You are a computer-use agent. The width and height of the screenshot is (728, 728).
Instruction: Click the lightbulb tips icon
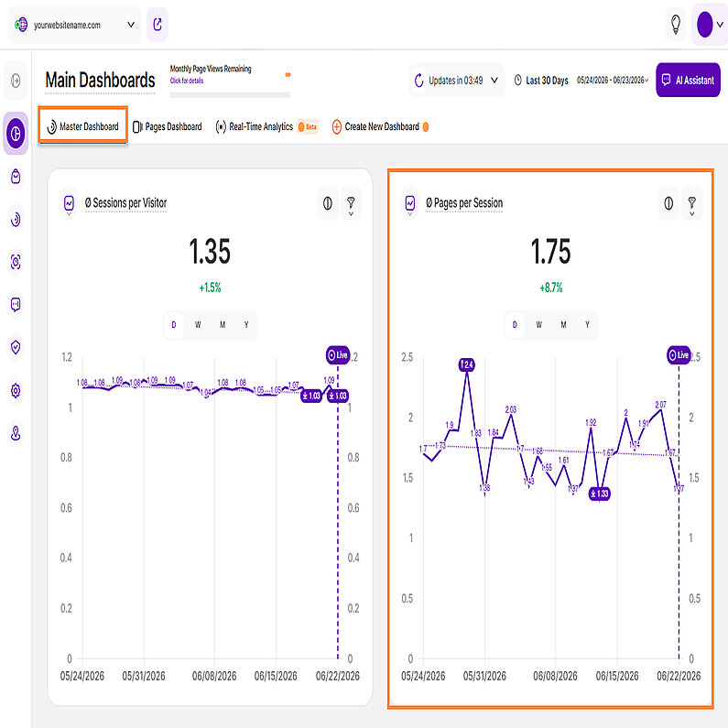[x=676, y=24]
